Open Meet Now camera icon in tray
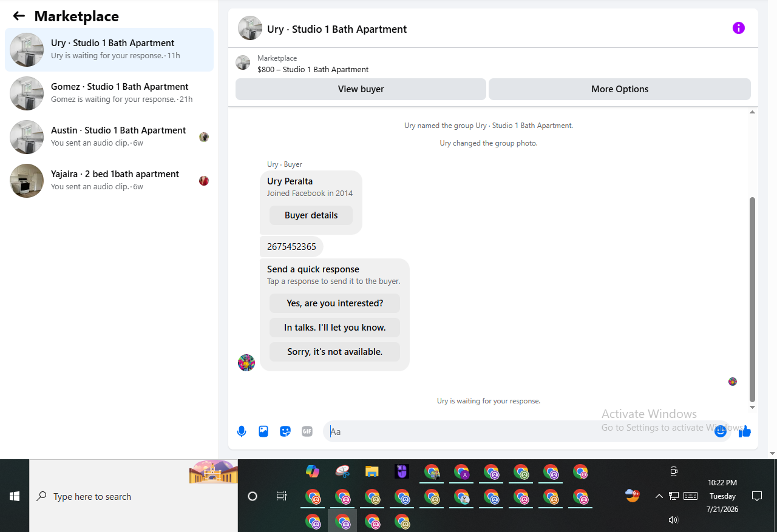 click(x=674, y=471)
